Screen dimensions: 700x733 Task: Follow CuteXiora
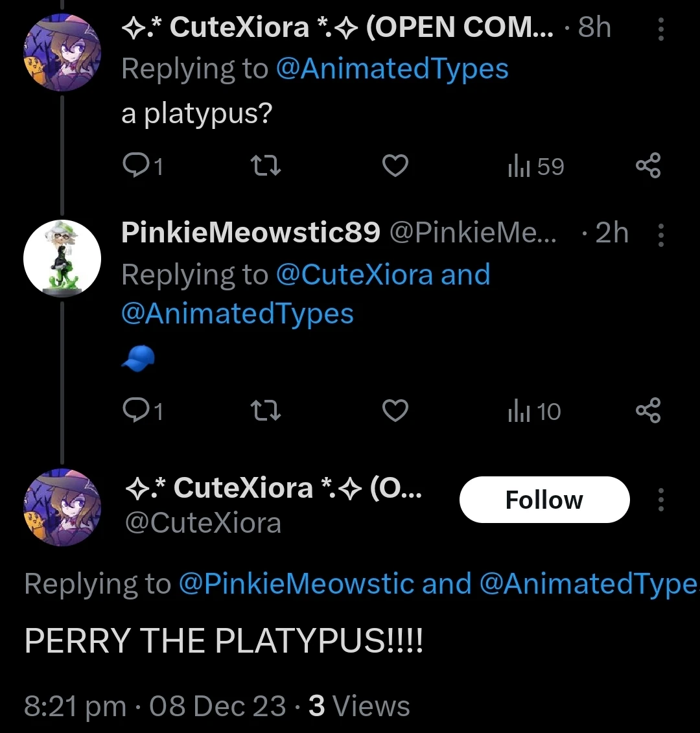pos(544,499)
